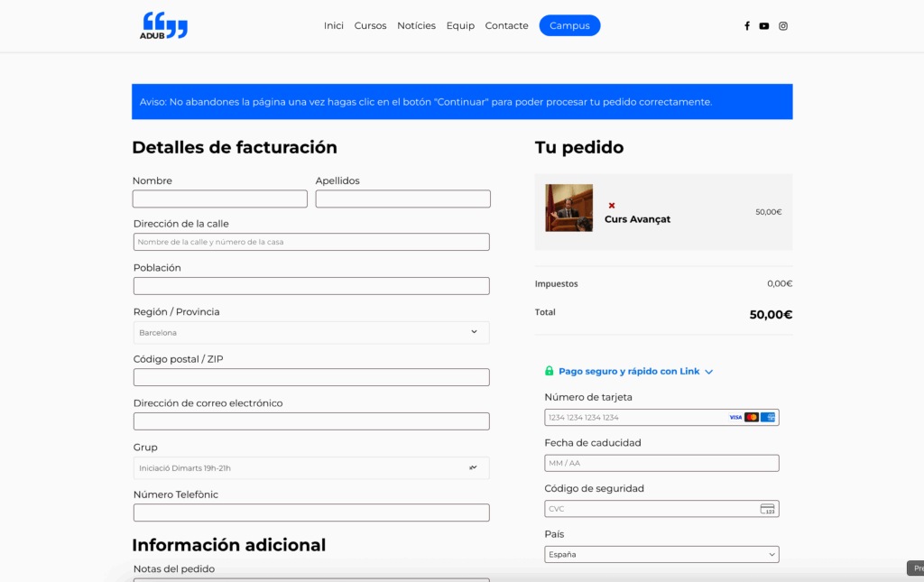Image resolution: width=924 pixels, height=582 pixels.
Task: Click the CVC card icon in security field
Action: [x=767, y=509]
